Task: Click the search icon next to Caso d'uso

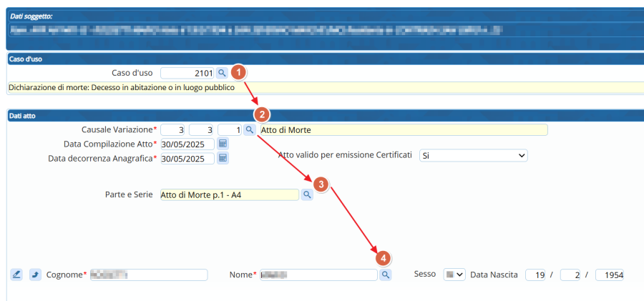Action: [222, 73]
